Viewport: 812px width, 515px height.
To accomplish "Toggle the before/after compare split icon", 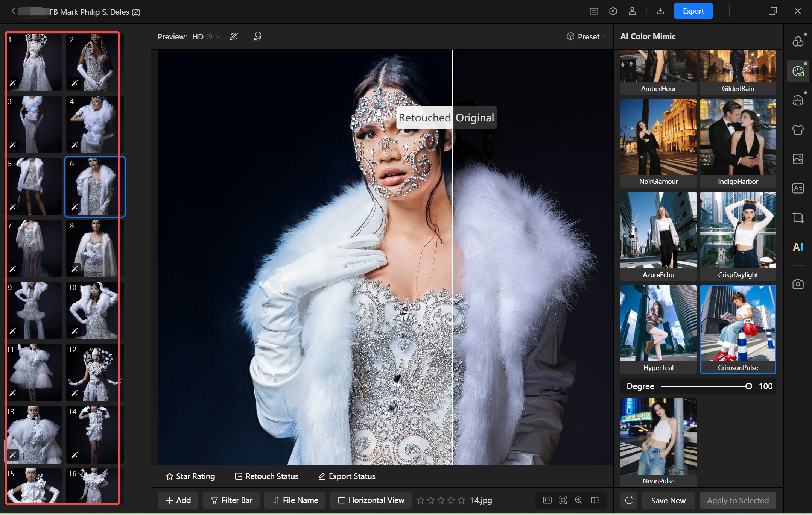I will [x=595, y=500].
